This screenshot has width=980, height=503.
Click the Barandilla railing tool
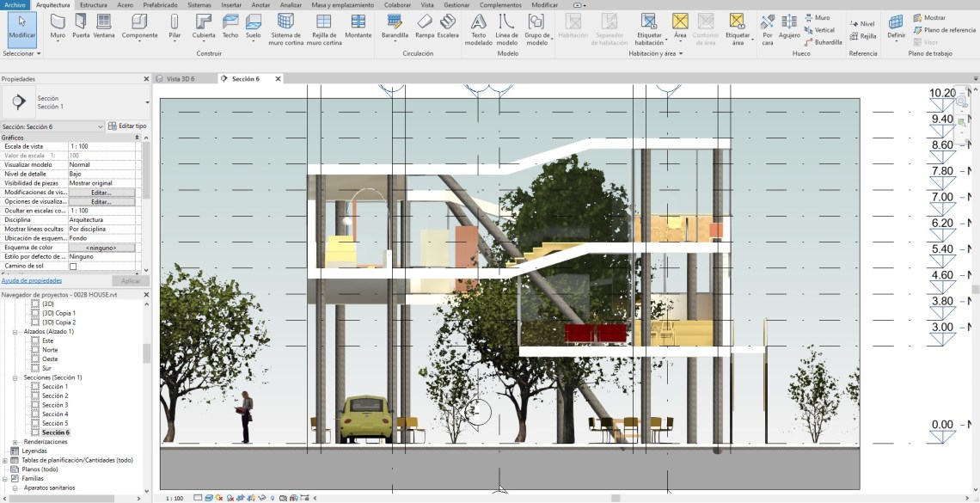click(395, 26)
